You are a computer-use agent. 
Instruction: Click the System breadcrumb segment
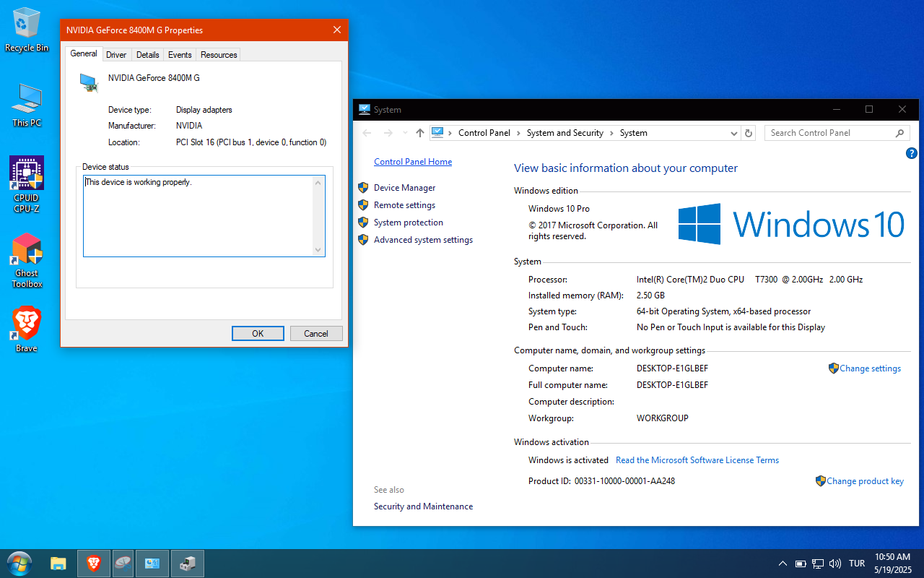pyautogui.click(x=634, y=133)
